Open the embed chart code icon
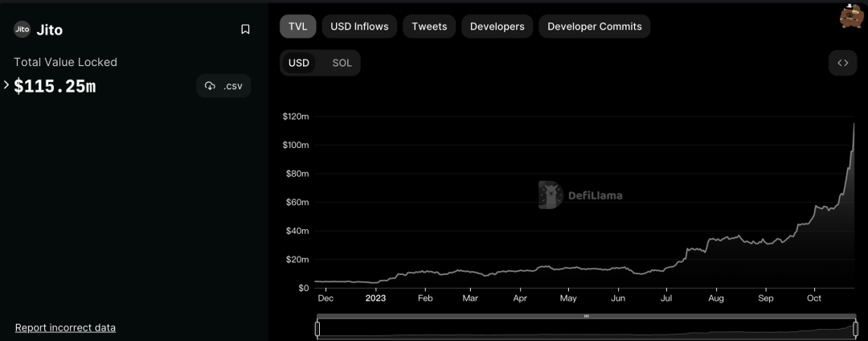The height and width of the screenshot is (341, 868). [842, 63]
